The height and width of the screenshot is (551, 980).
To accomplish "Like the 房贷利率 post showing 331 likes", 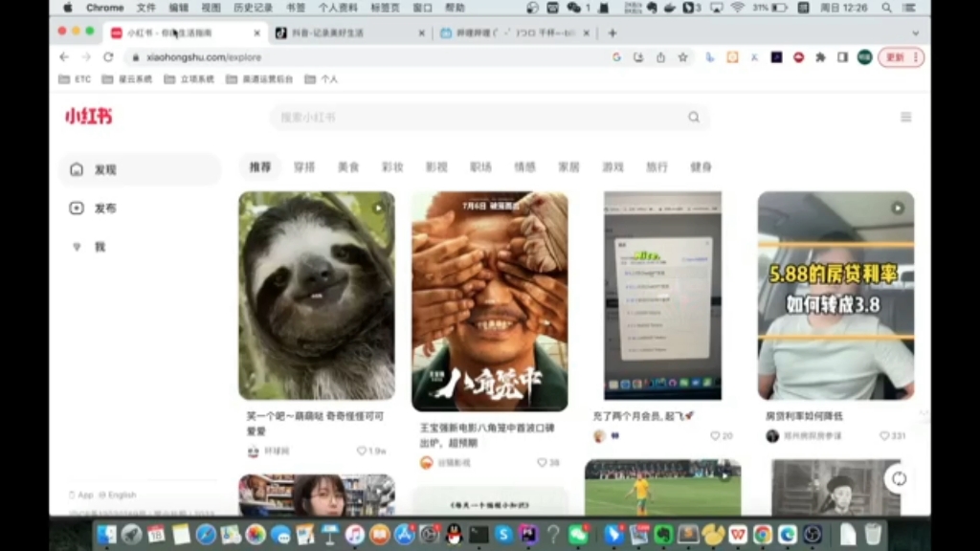I will (x=885, y=436).
